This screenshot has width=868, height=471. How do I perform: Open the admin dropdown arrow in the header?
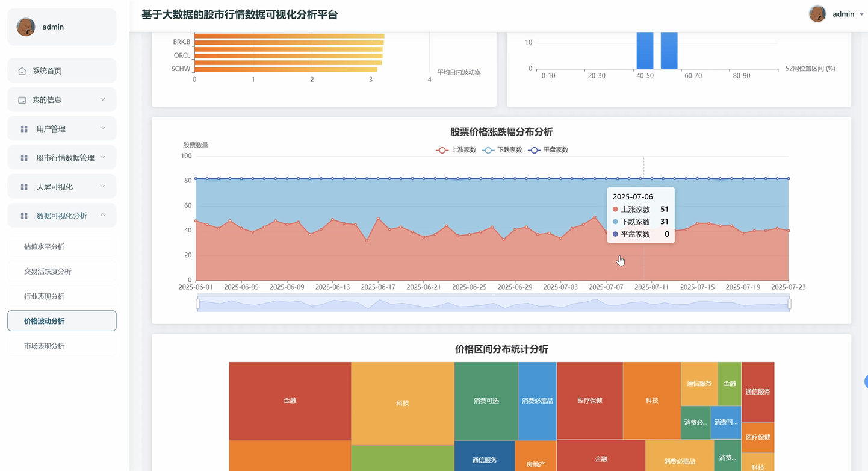click(861, 14)
